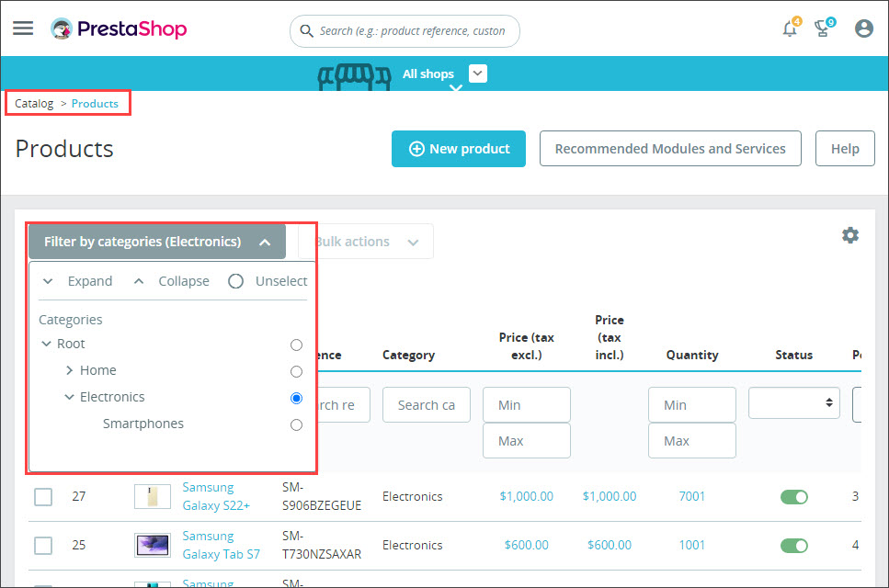The height and width of the screenshot is (588, 889).
Task: Click the PrestaShop logo
Action: (x=119, y=28)
